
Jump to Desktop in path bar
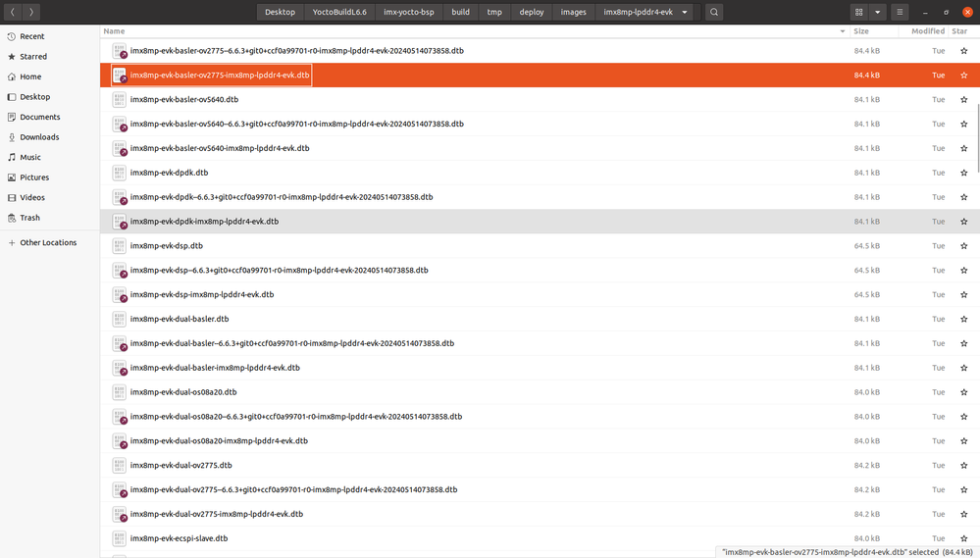pyautogui.click(x=280, y=12)
